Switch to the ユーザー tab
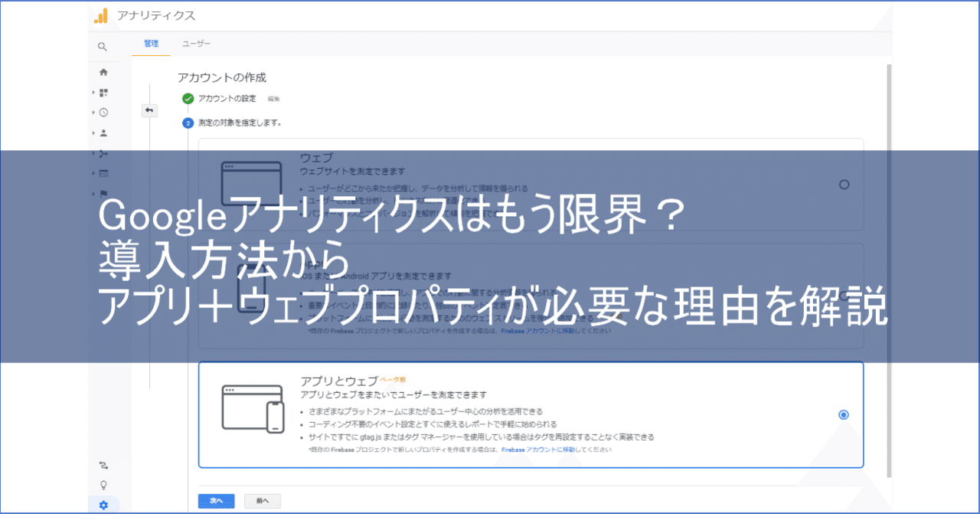Image resolution: width=980 pixels, height=514 pixels. tap(196, 44)
